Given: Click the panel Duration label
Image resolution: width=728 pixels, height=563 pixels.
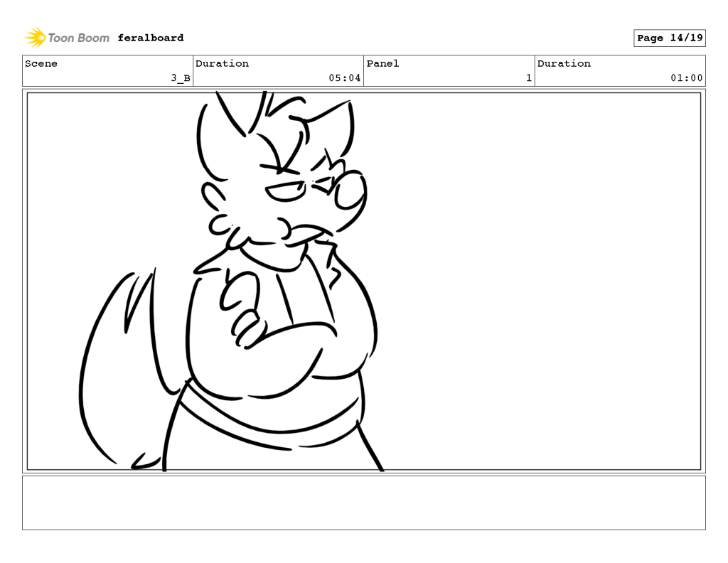Looking at the screenshot, I should click(564, 64).
